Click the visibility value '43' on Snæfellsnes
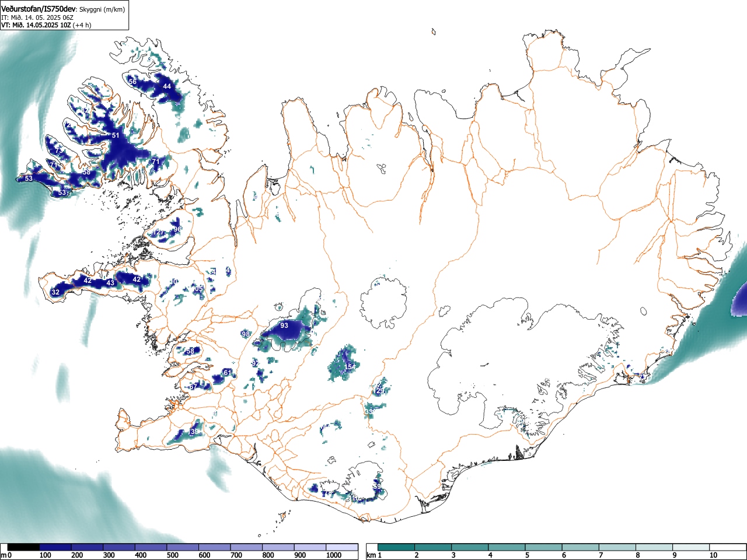The image size is (747, 560). (110, 283)
